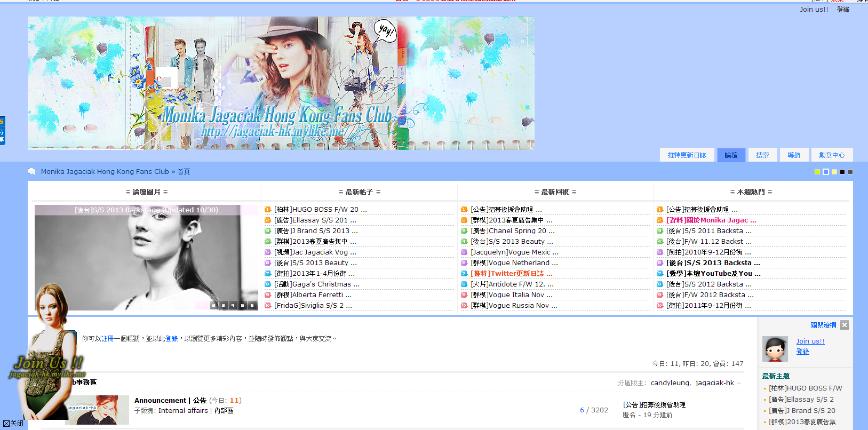Viewport: 868px width, 430px height.
Task: Select the 論壇 navigation tab
Action: tap(731, 155)
